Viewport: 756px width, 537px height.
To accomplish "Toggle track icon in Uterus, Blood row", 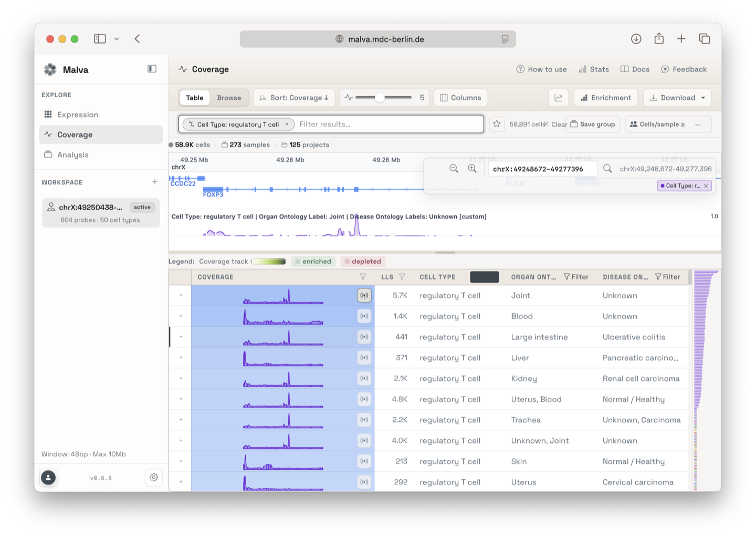I will click(364, 399).
